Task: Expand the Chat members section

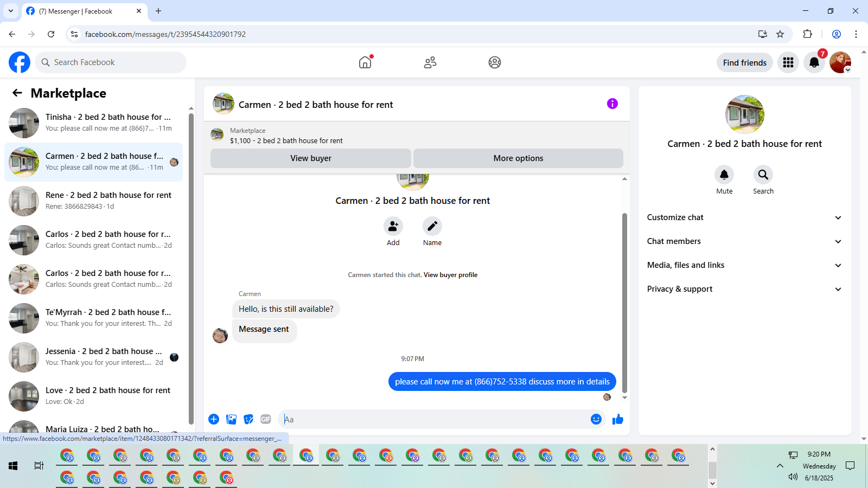Action: point(745,241)
